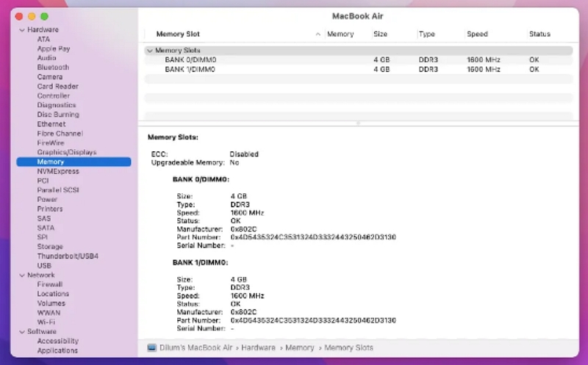Collapse the Hardware section in sidebar
The height and width of the screenshot is (365, 588).
(22, 30)
